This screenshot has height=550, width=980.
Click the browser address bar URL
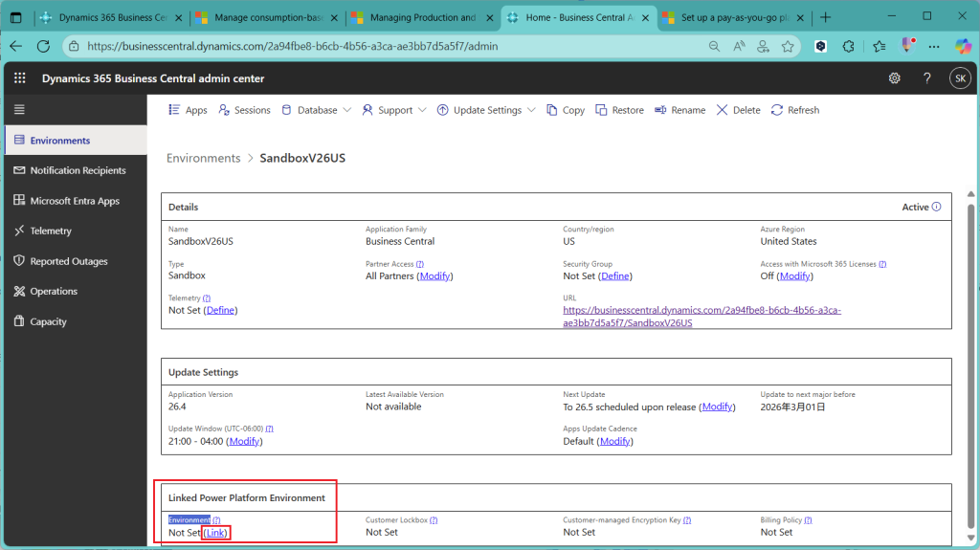click(293, 46)
